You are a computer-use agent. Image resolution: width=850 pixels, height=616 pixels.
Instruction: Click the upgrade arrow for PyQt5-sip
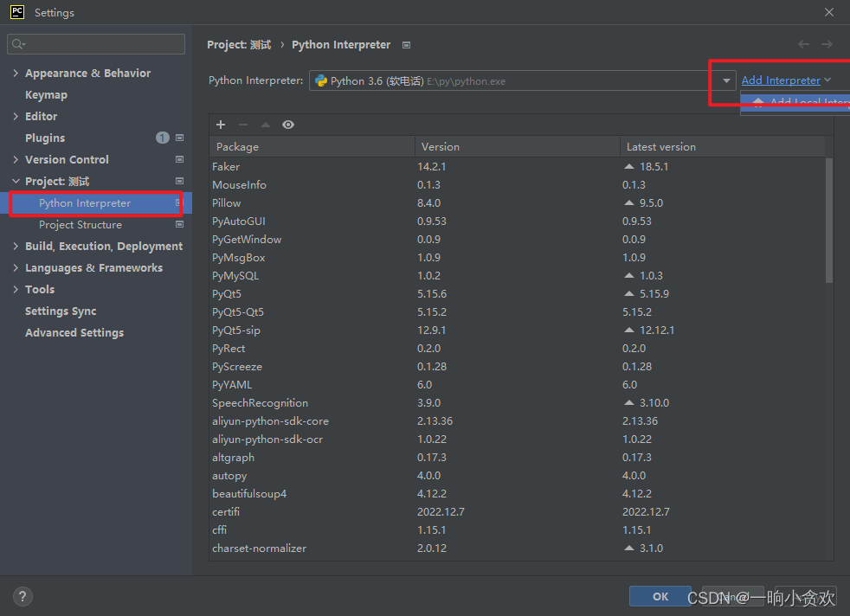(x=628, y=330)
